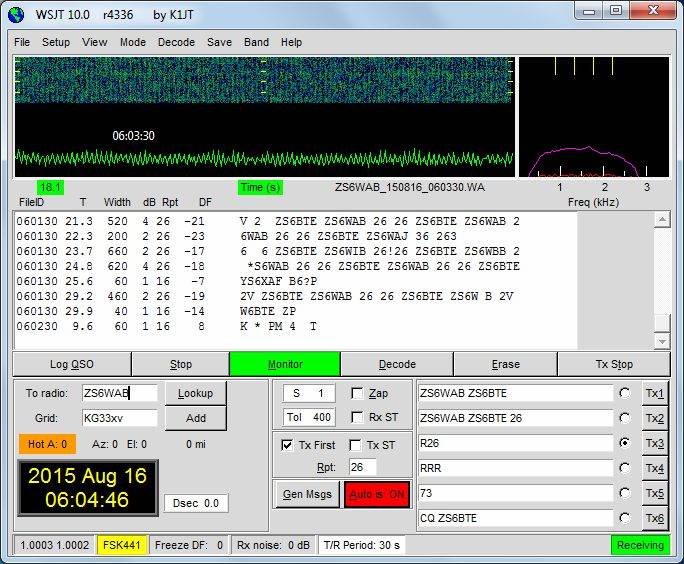Click decode row 060130 25.6 YS6XAF
Screen dimensions: 684x564
[x=167, y=281]
